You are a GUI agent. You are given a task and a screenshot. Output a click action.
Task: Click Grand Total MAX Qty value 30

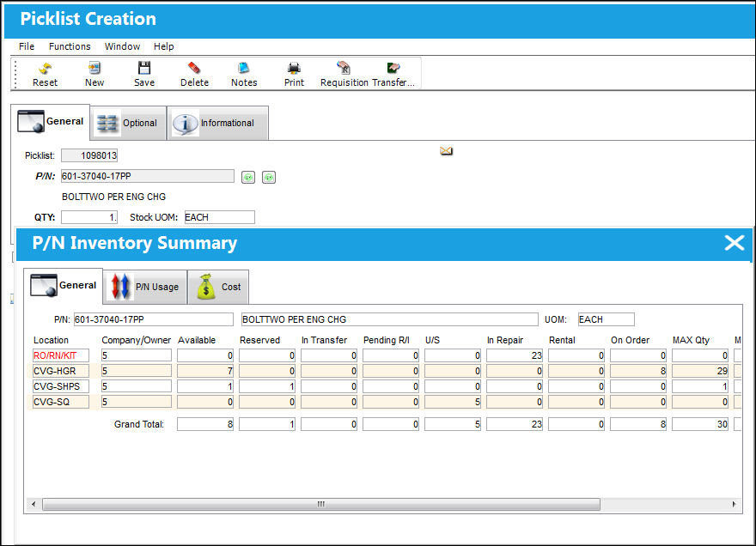pyautogui.click(x=700, y=424)
